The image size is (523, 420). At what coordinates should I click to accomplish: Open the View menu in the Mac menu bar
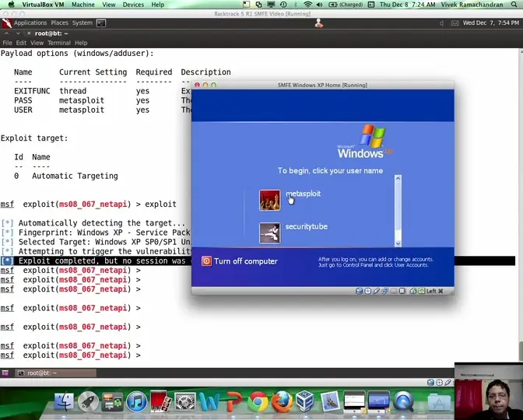[x=108, y=5]
